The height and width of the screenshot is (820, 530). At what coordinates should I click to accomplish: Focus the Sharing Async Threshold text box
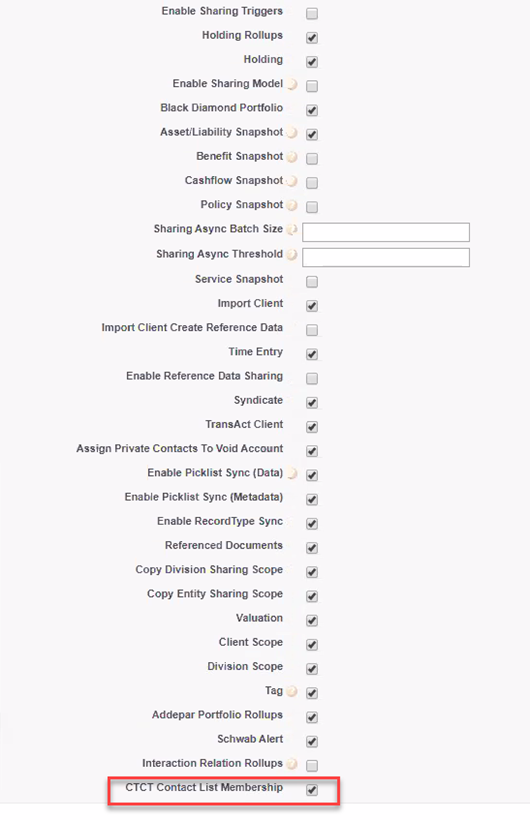tap(386, 257)
